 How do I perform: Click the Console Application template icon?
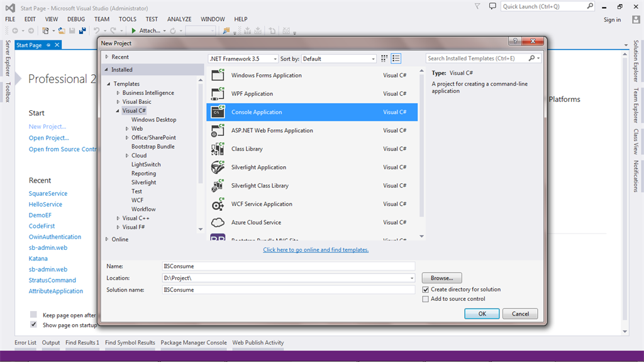point(218,112)
